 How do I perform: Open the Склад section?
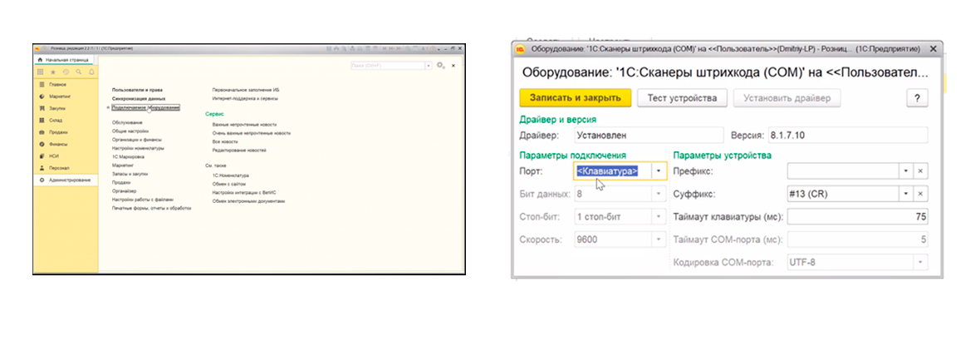tap(56, 120)
